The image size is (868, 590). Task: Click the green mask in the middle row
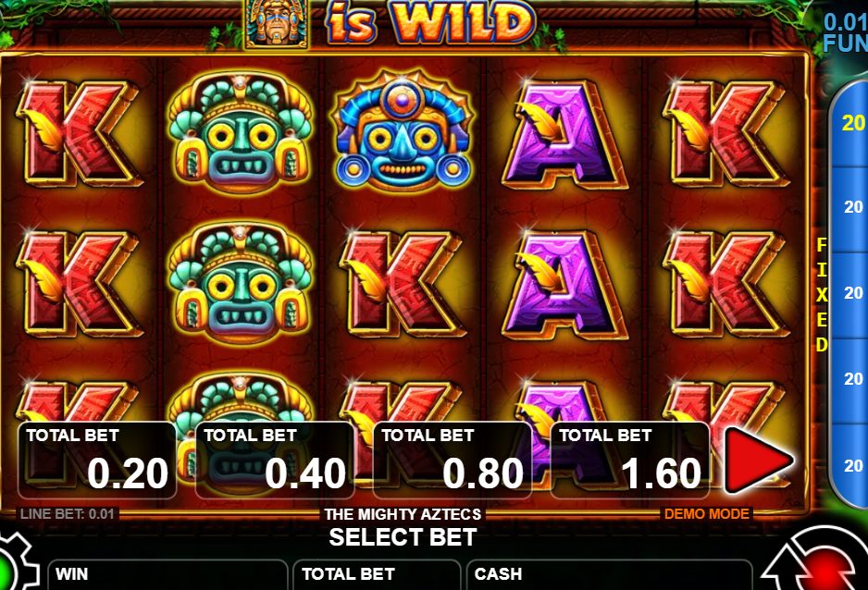pos(241,283)
